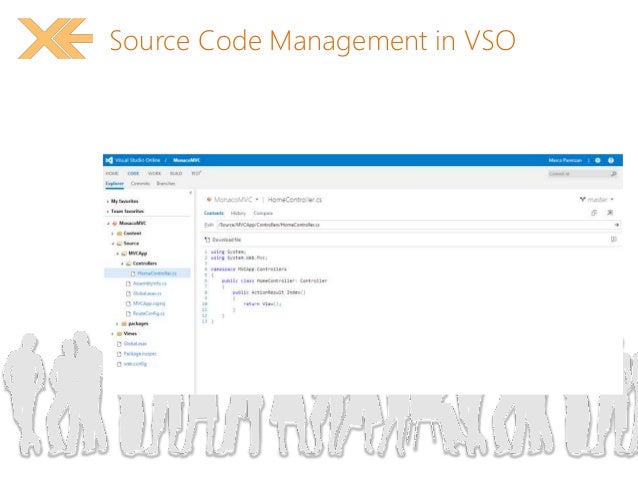Click the go arrow in path field
638x479 pixels.
tap(617, 225)
